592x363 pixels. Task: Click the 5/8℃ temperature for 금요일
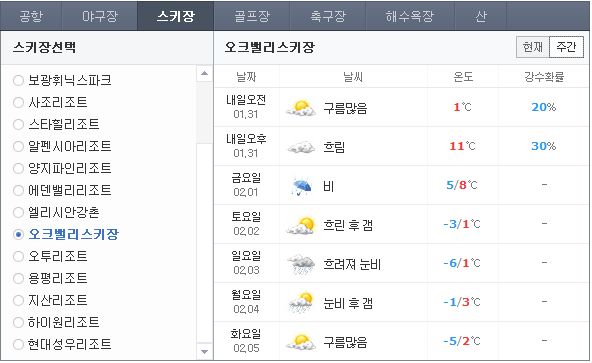pyautogui.click(x=462, y=185)
